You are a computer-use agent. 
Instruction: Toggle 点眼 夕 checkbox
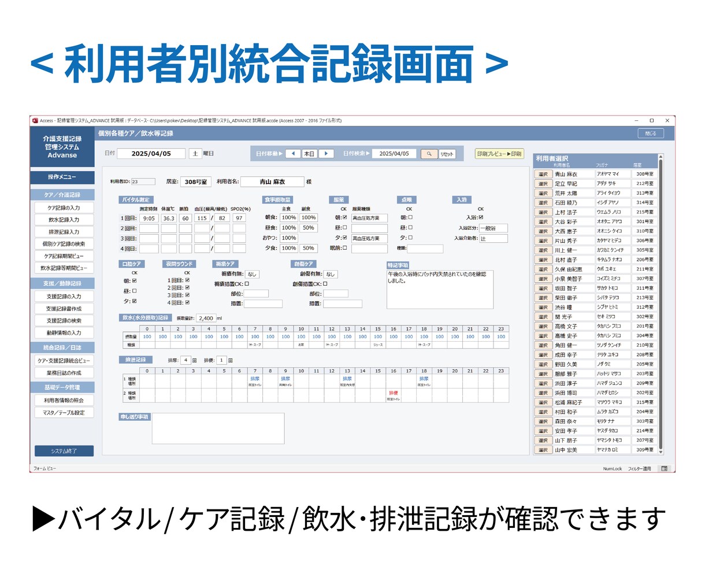click(x=410, y=238)
